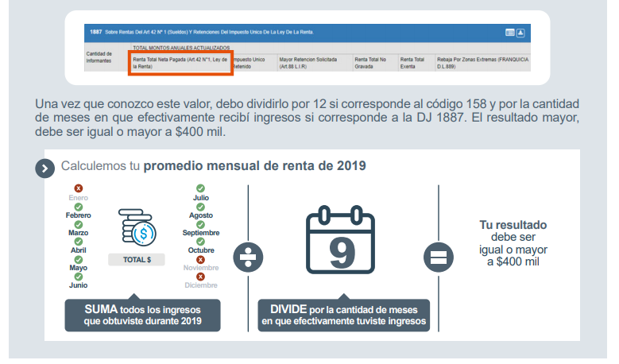Click the 'Octubre' month label
This screenshot has height=364, width=619.
[201, 250]
